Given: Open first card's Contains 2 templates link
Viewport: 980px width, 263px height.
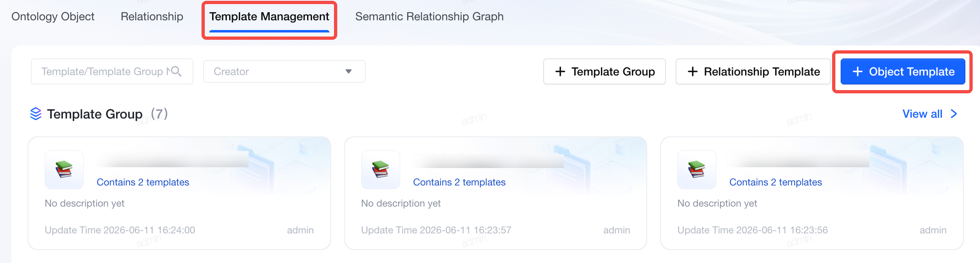Looking at the screenshot, I should click(x=143, y=182).
